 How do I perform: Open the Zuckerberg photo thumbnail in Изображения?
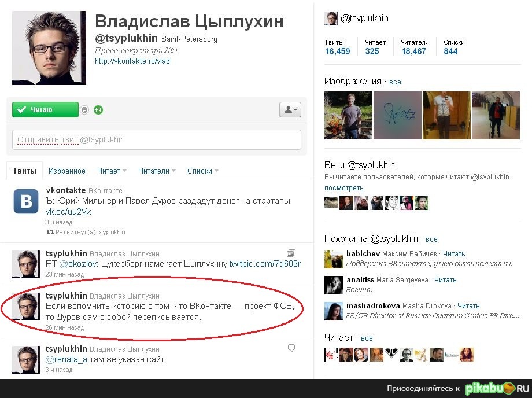[x=348, y=115]
